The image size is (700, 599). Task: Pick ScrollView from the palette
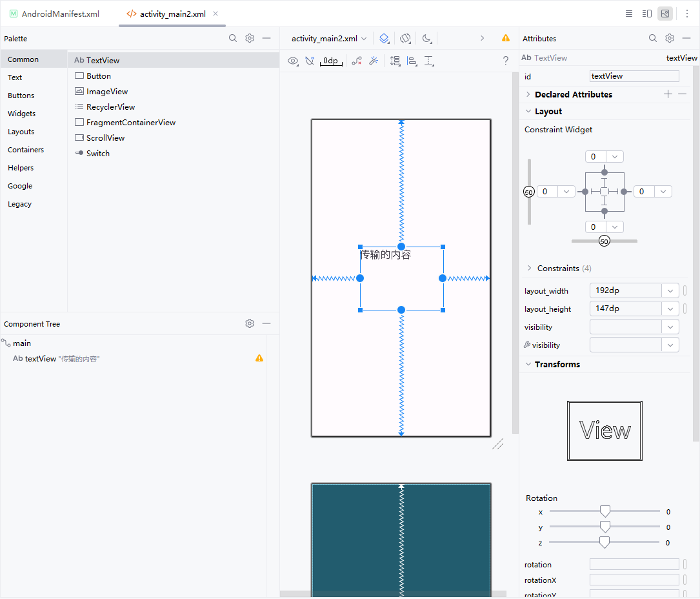[174, 137]
